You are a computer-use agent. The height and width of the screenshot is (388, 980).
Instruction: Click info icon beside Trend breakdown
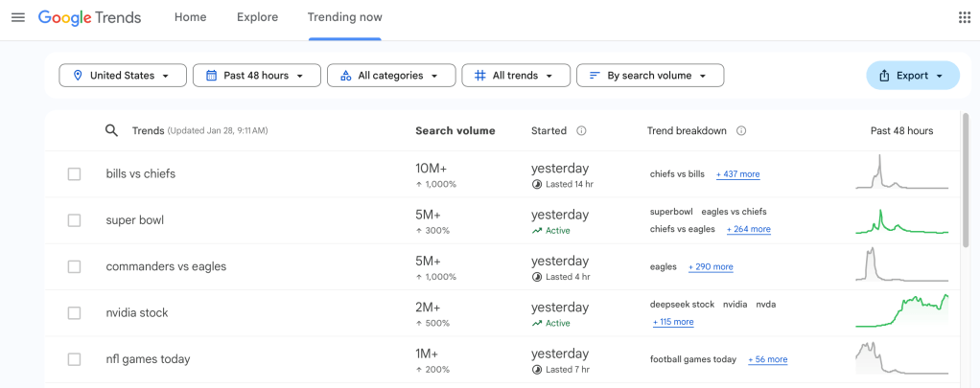tap(741, 131)
